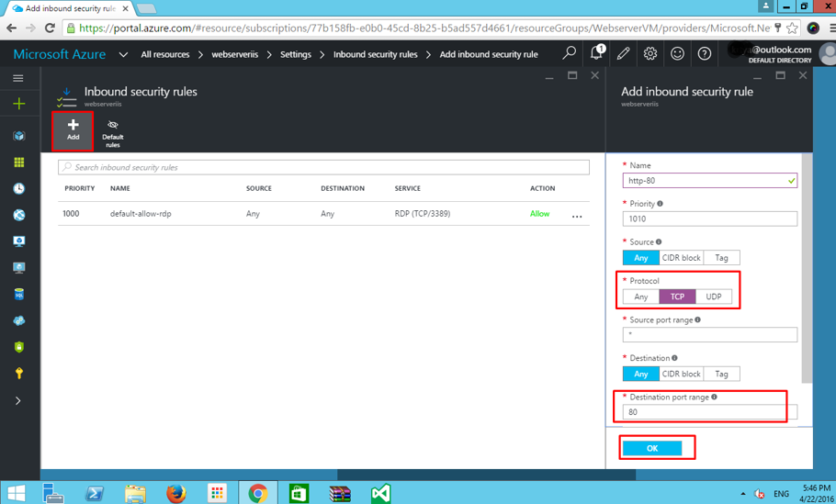The image size is (836, 504).
Task: Open App Services globe icon in sidebar
Action: (19, 215)
